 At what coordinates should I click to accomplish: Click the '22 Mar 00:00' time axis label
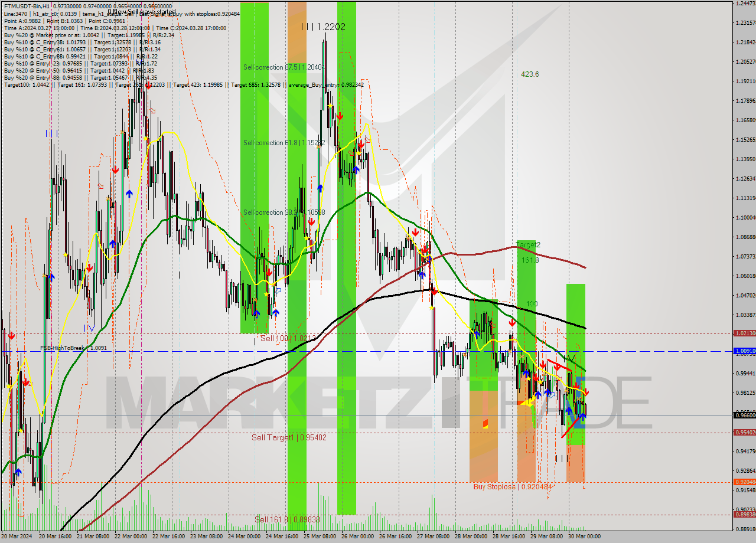tap(131, 537)
